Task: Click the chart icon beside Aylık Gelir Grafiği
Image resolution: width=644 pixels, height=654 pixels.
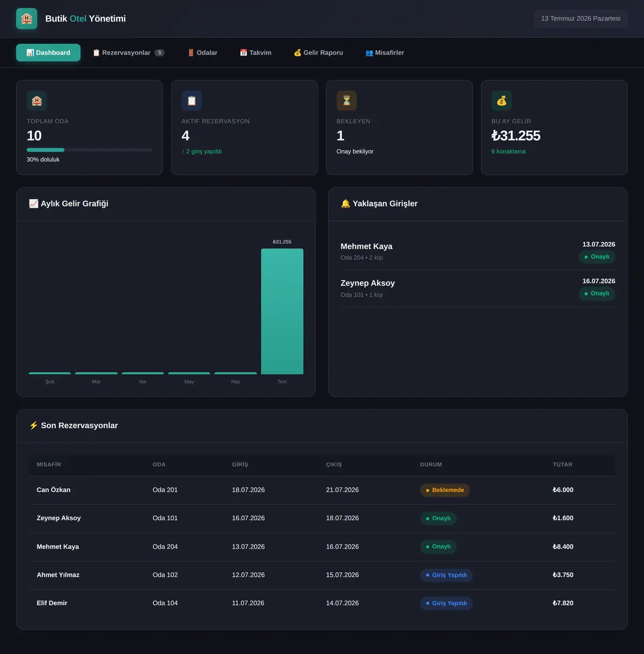Action: pos(33,203)
